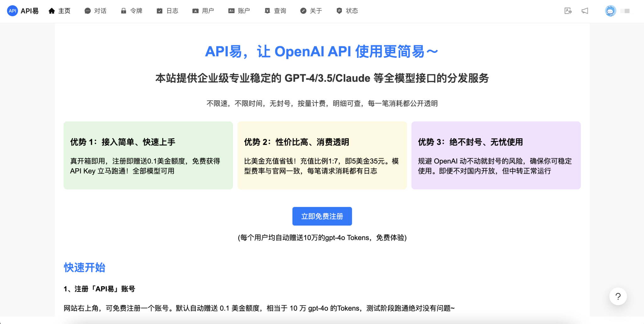Select the 令牌 token lock icon
The width and height of the screenshot is (644, 324).
tap(123, 10)
